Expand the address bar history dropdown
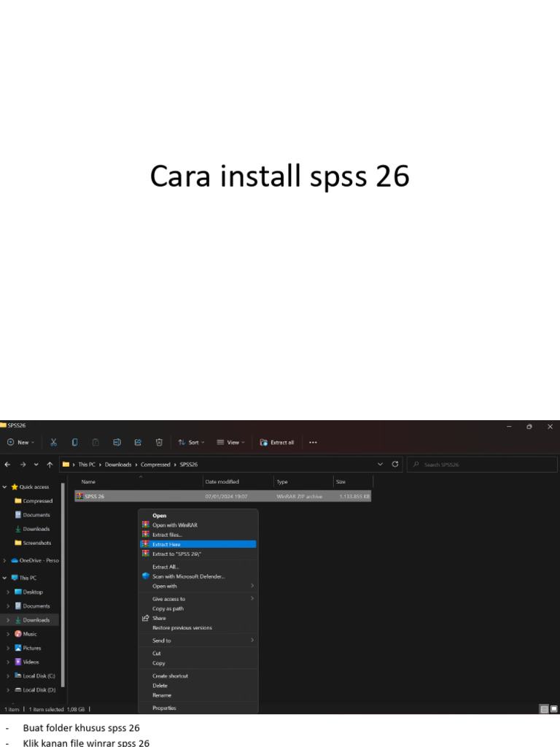The image size is (560, 747). (x=380, y=464)
